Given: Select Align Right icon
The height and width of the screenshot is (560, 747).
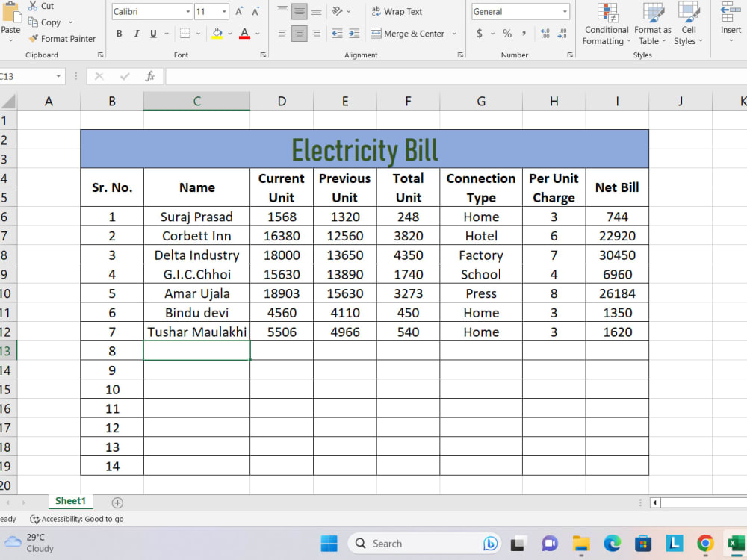Looking at the screenshot, I should [316, 34].
